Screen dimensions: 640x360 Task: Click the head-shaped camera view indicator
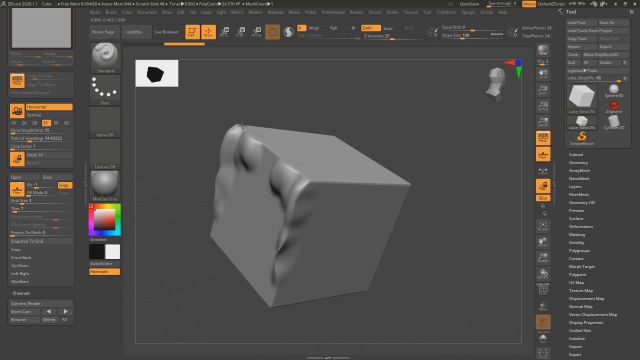(496, 83)
